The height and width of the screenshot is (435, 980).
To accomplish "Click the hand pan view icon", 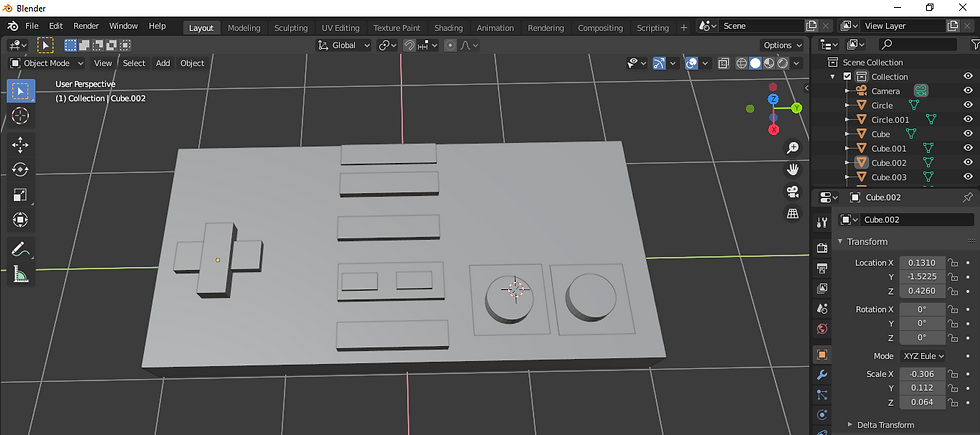I will point(792,169).
